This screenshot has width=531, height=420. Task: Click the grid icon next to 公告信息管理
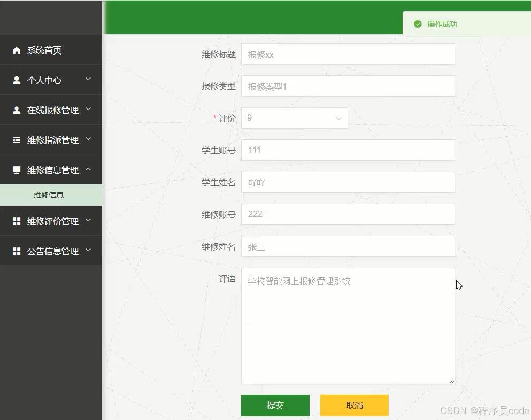click(17, 251)
